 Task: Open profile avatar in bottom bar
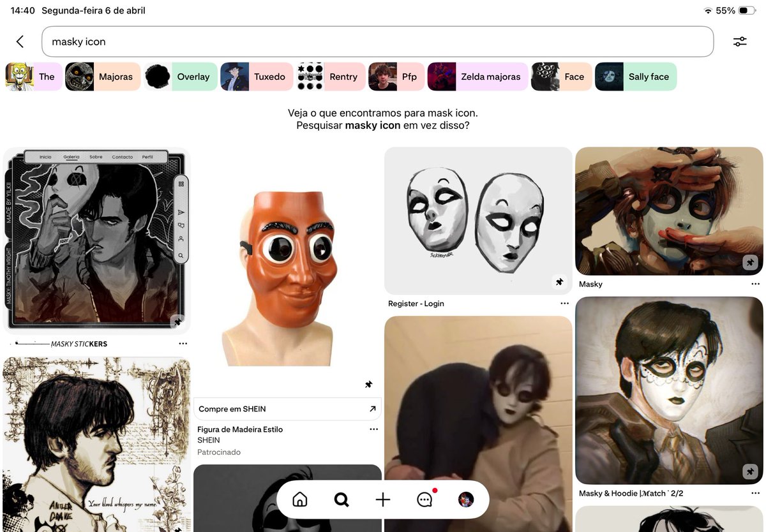466,499
